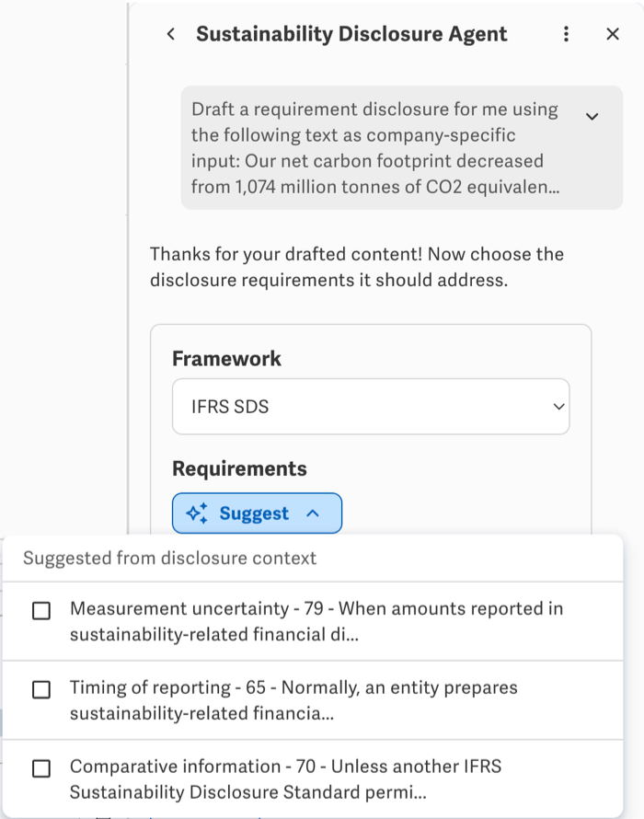The image size is (644, 819).
Task: Check the Comparative information - 70 checkbox
Action: pyautogui.click(x=41, y=768)
